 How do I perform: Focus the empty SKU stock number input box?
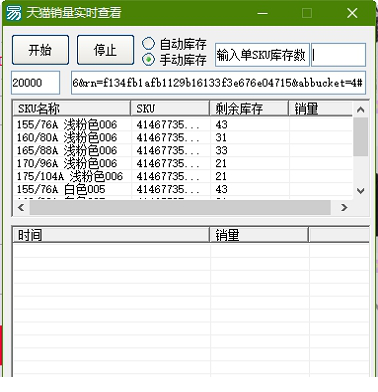(338, 55)
